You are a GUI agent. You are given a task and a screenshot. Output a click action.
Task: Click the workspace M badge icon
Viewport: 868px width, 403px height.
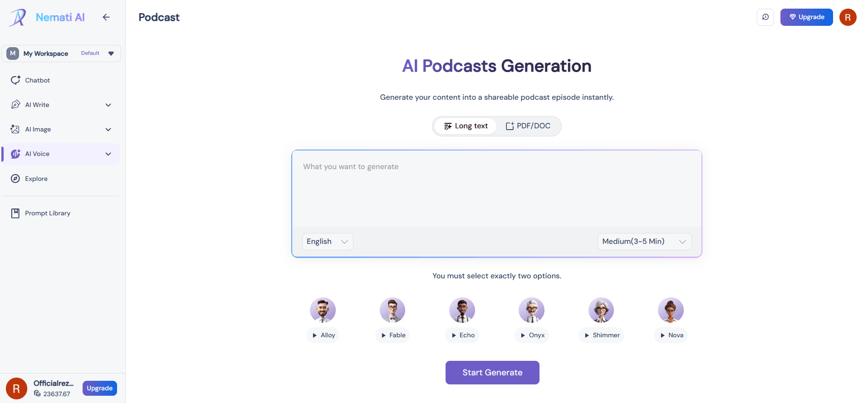tap(13, 53)
